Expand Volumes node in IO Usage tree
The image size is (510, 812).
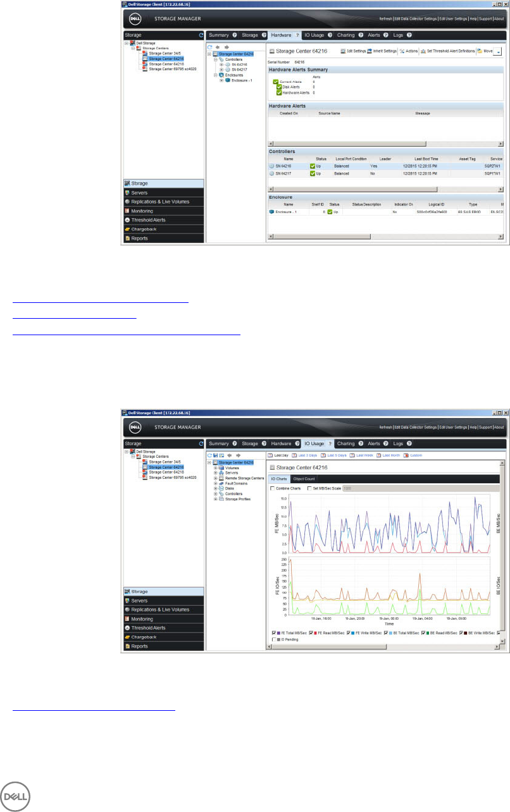tap(216, 468)
